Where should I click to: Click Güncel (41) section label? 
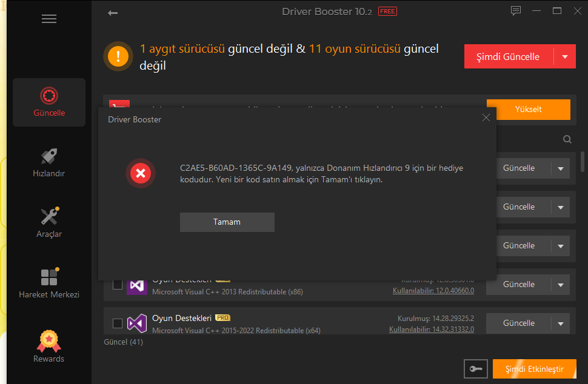pyautogui.click(x=124, y=342)
